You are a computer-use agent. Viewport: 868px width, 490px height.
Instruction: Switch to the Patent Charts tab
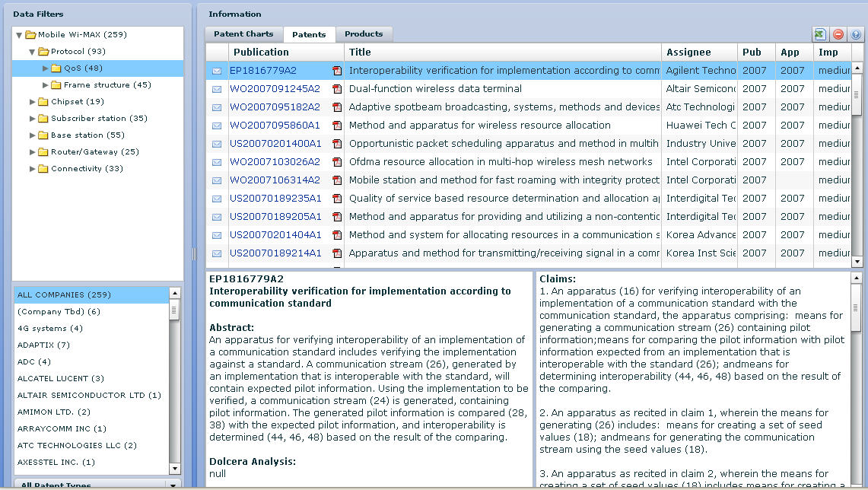243,34
